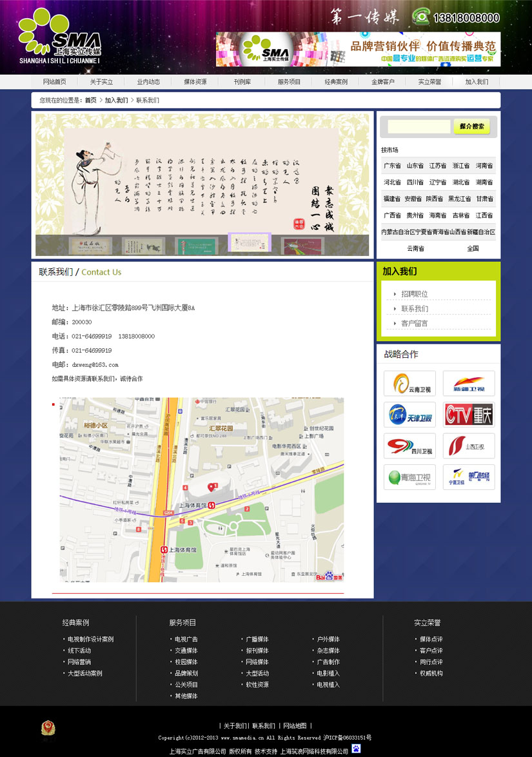Filter by 河南省 province
This screenshot has width=532, height=757.
[484, 166]
